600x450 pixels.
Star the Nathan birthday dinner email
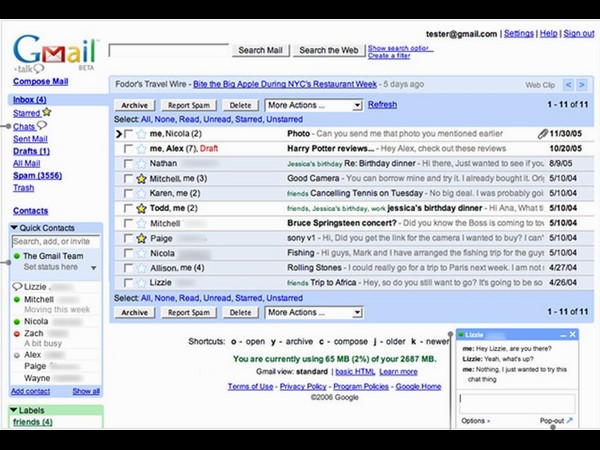[x=141, y=163]
